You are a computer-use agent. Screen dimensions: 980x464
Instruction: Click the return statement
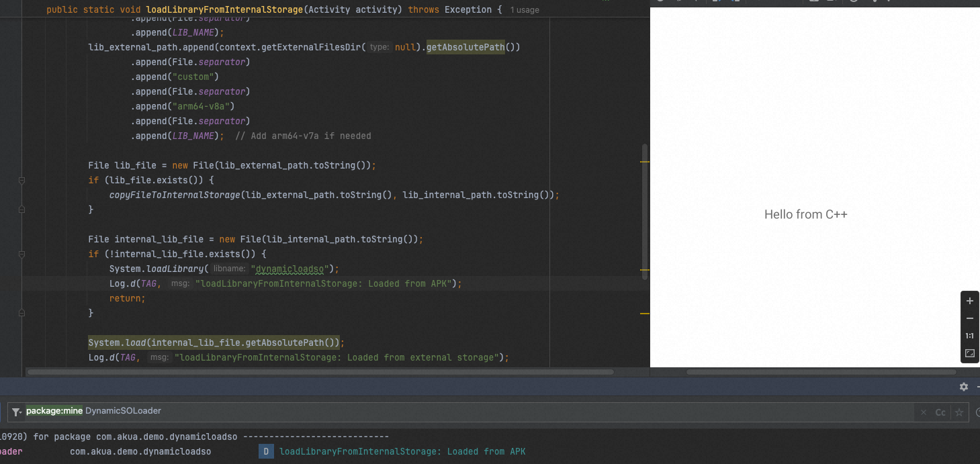127,298
